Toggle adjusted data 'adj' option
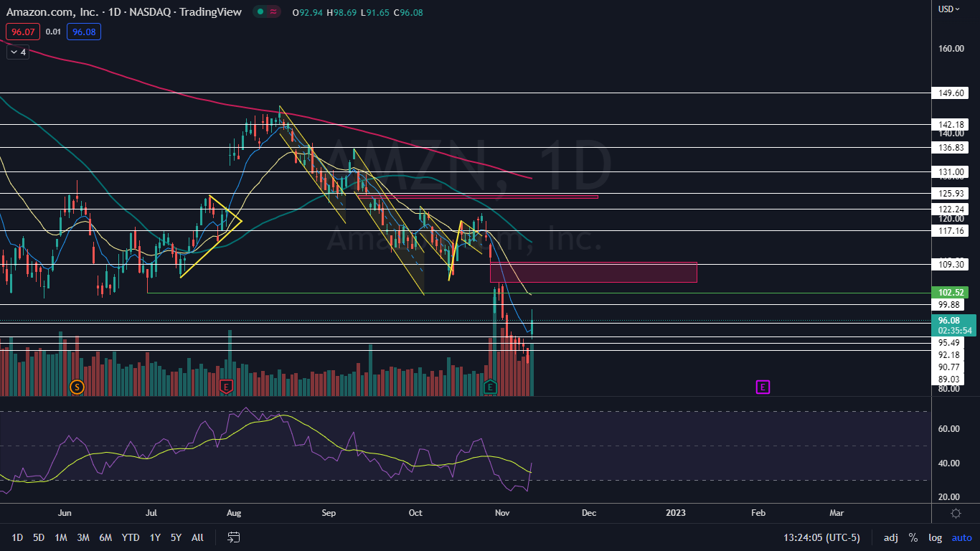Screen dimensions: 980x551 [x=890, y=537]
